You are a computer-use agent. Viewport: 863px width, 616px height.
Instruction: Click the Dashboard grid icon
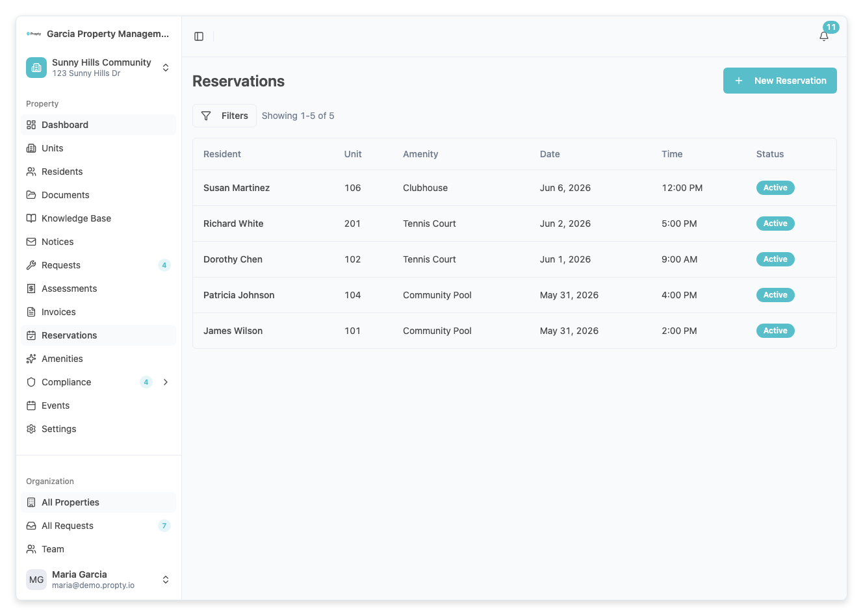31,125
